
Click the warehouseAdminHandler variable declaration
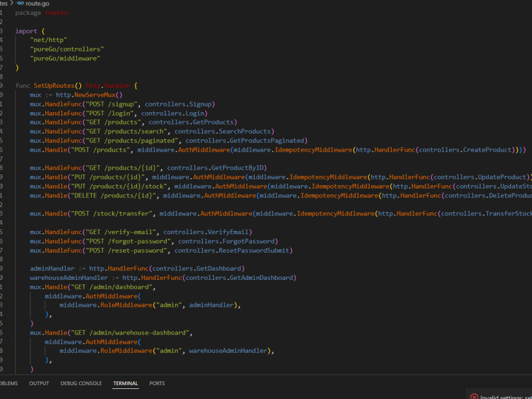pos(69,278)
